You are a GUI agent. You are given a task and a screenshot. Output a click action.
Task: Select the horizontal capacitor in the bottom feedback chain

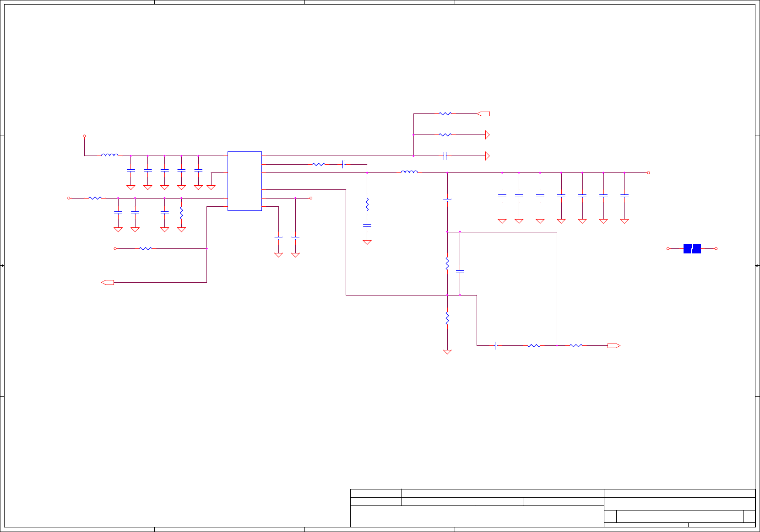click(x=496, y=346)
